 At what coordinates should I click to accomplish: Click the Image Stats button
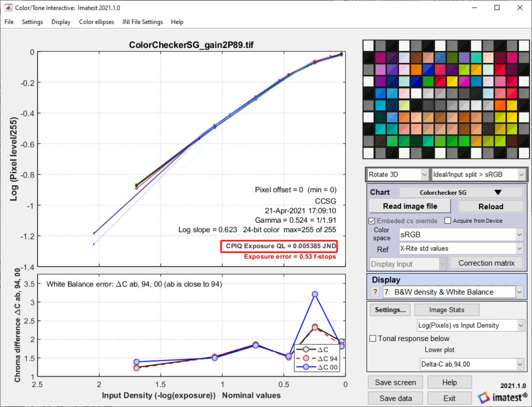446,309
